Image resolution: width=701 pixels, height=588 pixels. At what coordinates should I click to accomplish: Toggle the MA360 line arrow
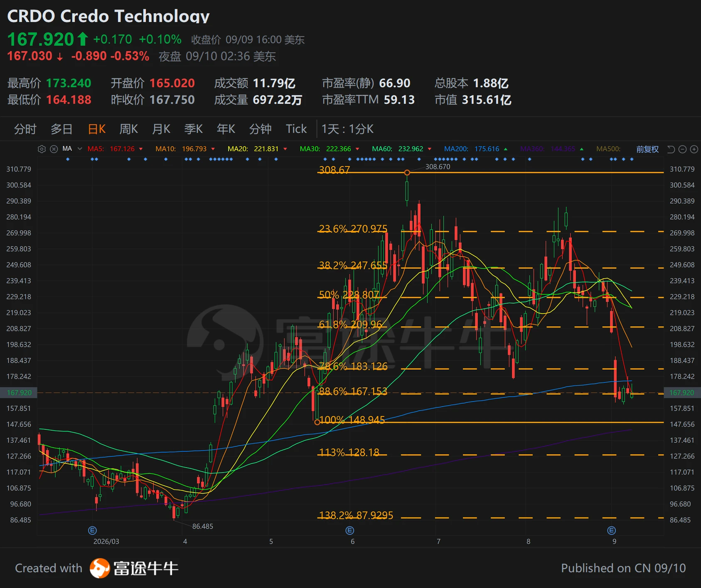click(582, 149)
